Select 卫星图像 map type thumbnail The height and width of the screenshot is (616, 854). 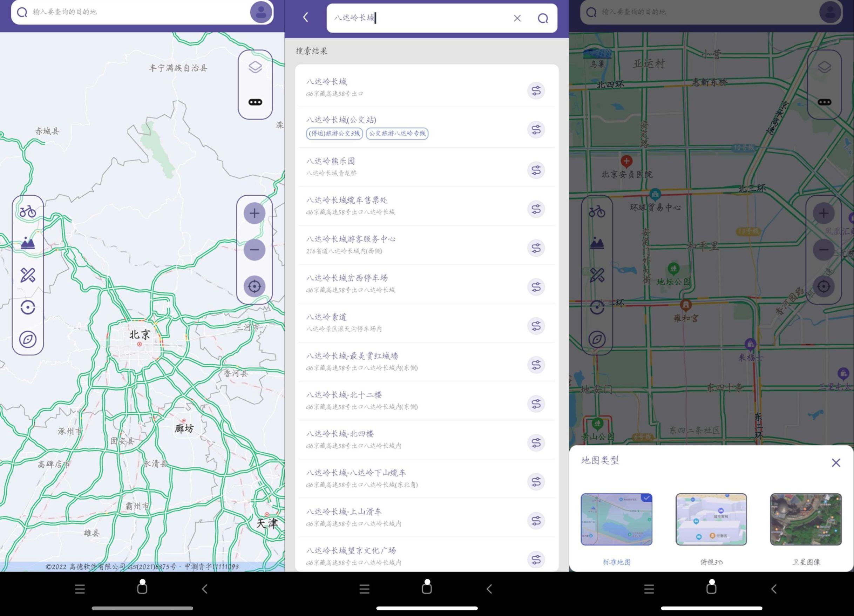pyautogui.click(x=806, y=519)
